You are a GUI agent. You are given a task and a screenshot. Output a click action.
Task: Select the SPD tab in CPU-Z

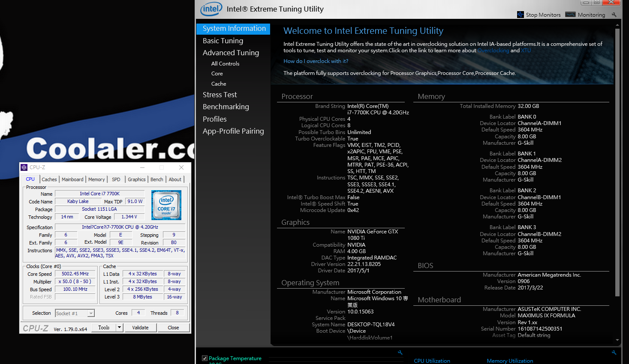click(116, 179)
